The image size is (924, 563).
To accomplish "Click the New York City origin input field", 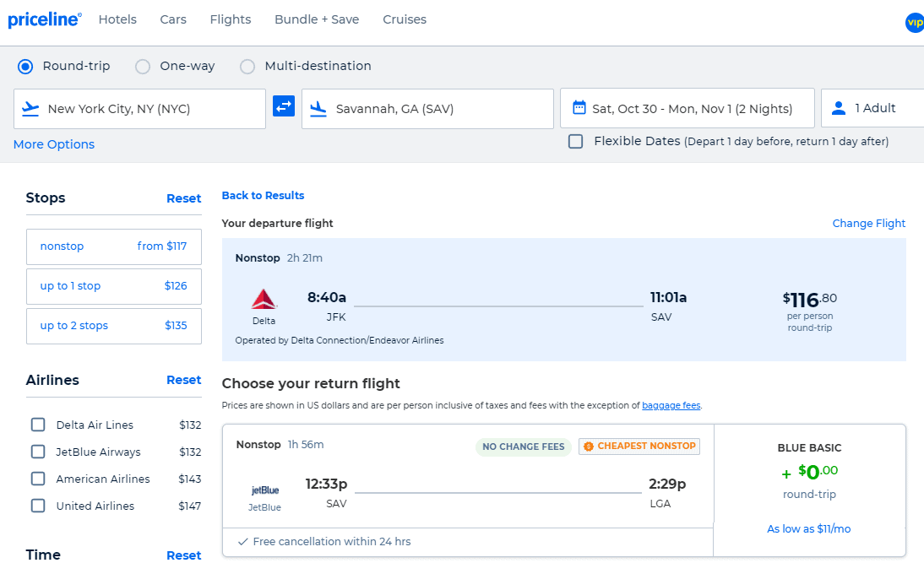I will (x=139, y=108).
